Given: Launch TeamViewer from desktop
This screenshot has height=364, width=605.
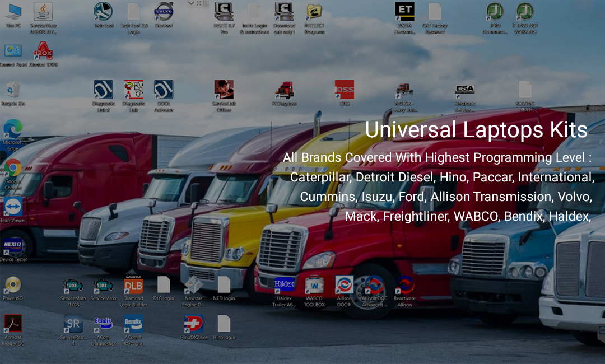Looking at the screenshot, I should tap(13, 210).
